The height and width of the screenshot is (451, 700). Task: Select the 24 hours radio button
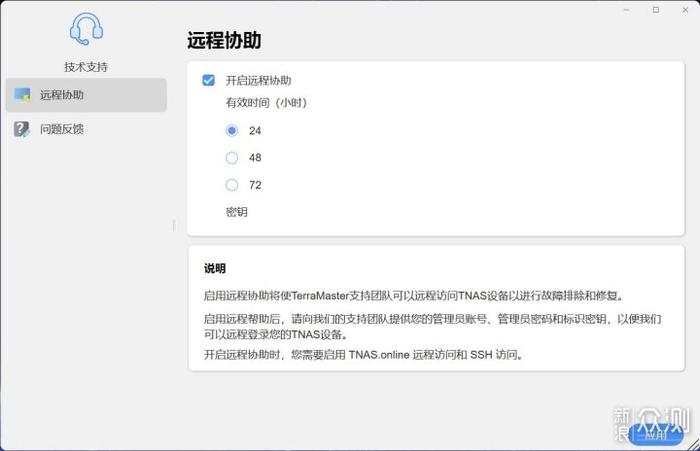(232, 131)
